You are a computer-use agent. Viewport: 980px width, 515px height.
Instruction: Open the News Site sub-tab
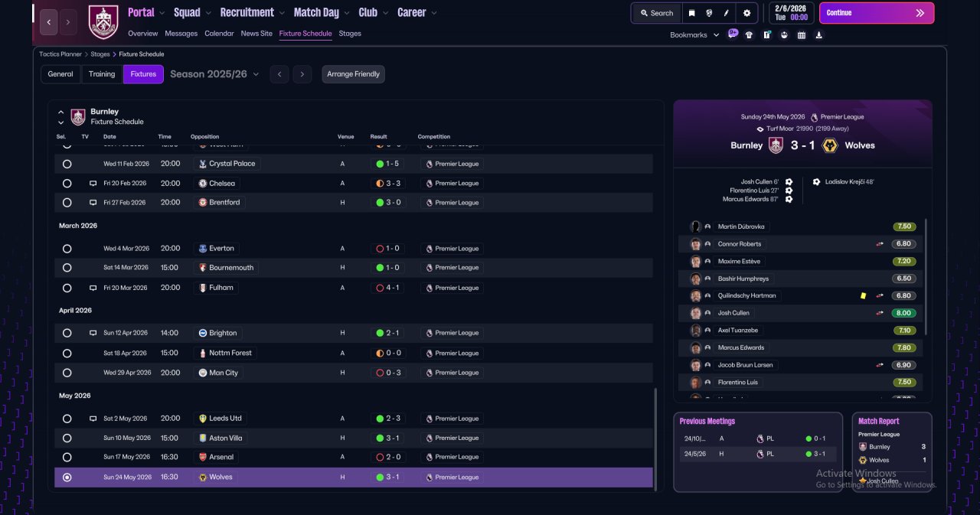coord(256,34)
